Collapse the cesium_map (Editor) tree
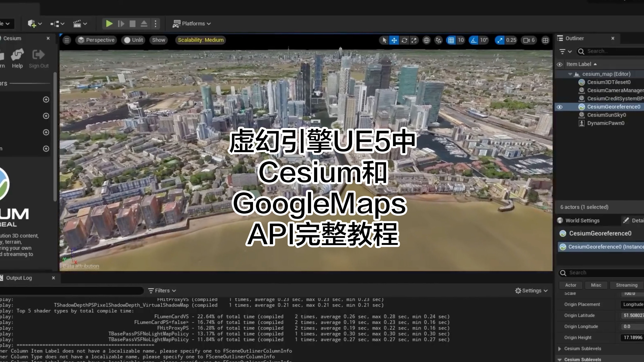This screenshot has height=362, width=644. (570, 74)
